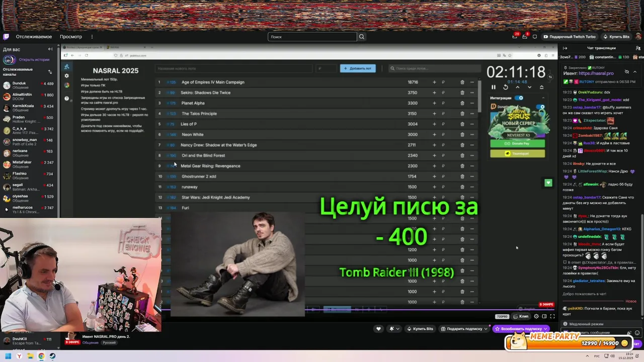
Task: Select Age of Empires IV Main Campaign lot
Action: click(316, 82)
